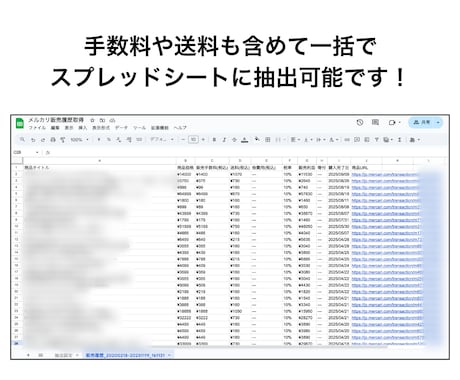Click the video meeting camera icon
The width and height of the screenshot is (460, 380).
392,123
